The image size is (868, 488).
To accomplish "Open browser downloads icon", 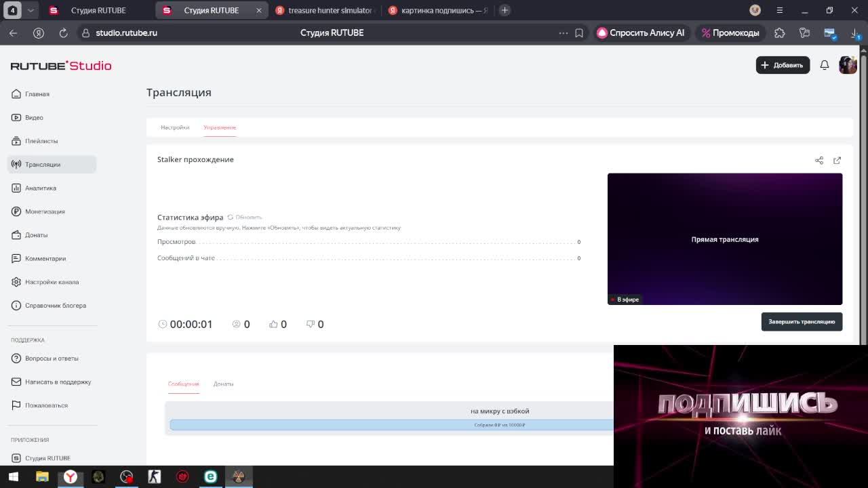I will [855, 33].
